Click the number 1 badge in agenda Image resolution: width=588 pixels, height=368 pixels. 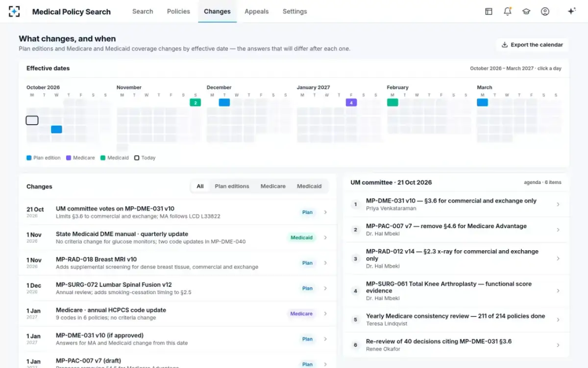tap(356, 204)
